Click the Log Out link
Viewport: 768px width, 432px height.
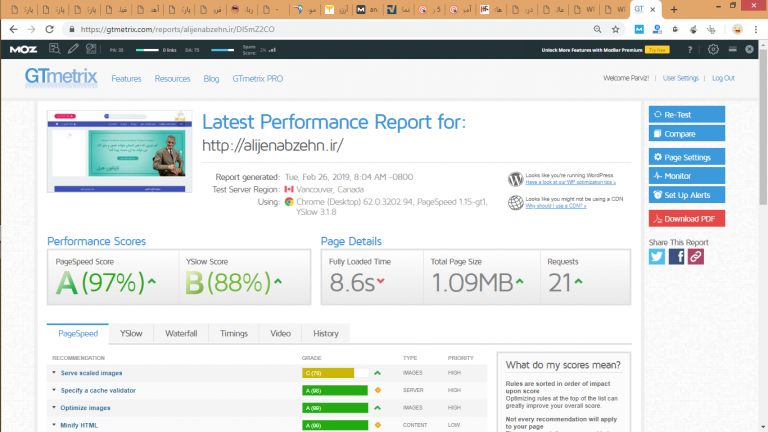coord(723,78)
